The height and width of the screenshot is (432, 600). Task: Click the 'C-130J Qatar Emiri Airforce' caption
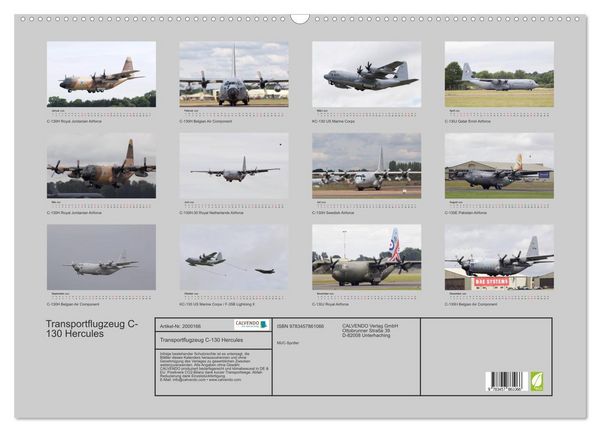tap(467, 121)
